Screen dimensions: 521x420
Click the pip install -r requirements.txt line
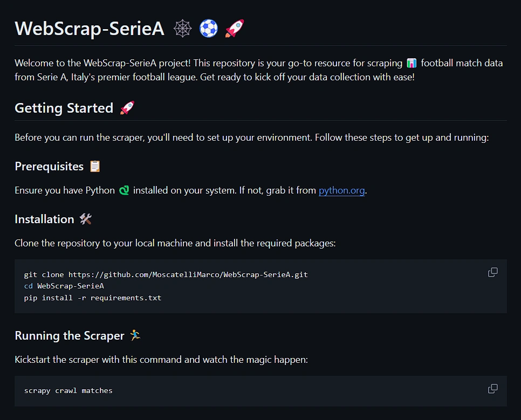click(x=93, y=298)
